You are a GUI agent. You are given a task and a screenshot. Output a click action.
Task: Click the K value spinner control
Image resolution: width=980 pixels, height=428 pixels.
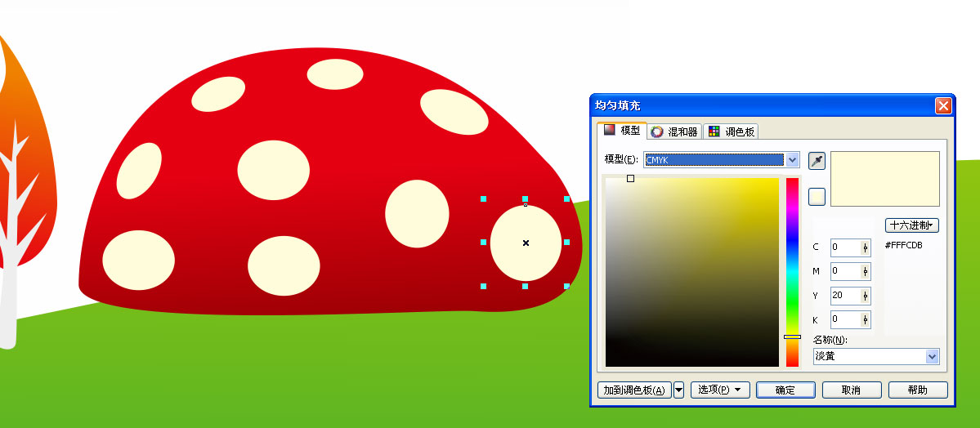pyautogui.click(x=866, y=319)
